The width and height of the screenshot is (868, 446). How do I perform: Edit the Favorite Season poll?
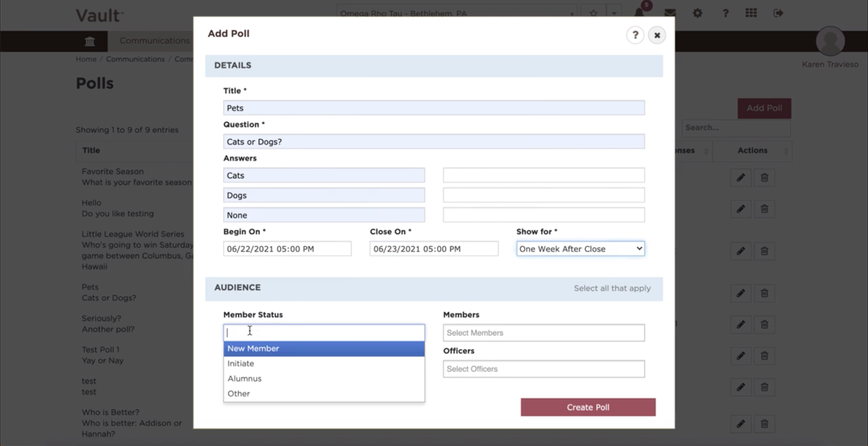coord(741,177)
